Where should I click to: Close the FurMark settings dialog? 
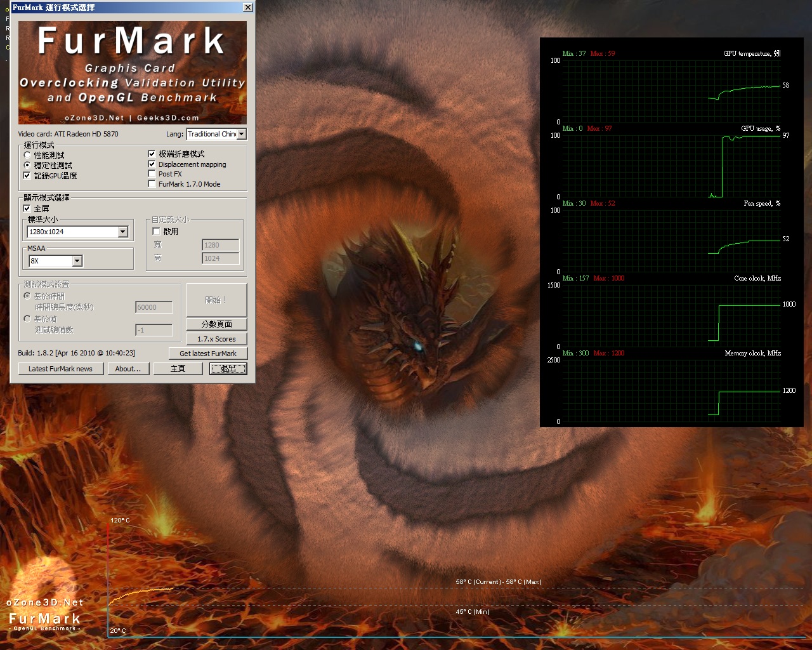click(x=247, y=8)
